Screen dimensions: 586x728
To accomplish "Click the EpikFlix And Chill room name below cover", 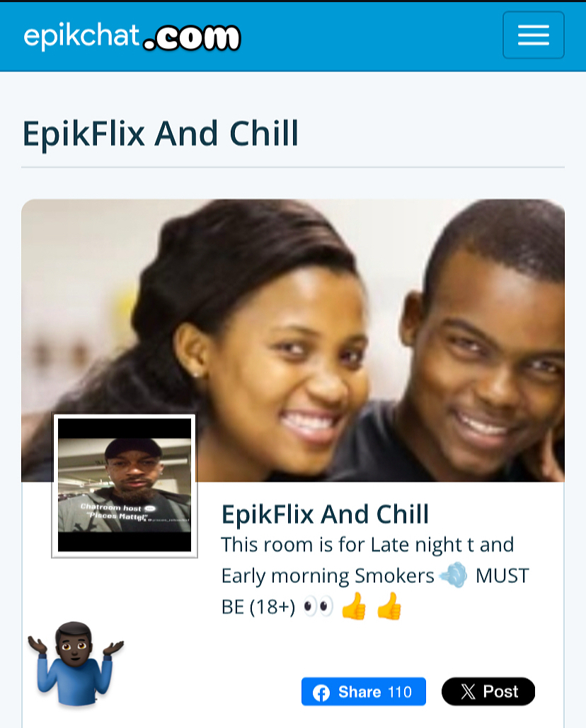I will [325, 514].
